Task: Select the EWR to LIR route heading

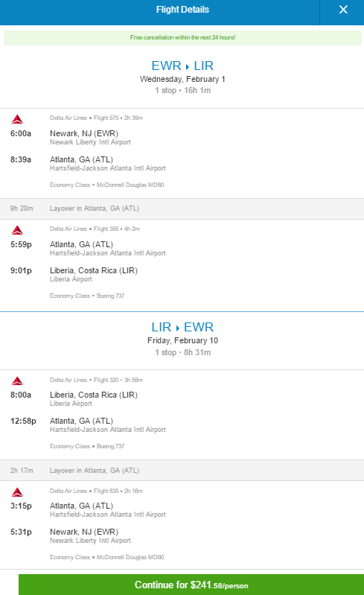Action: coord(182,66)
